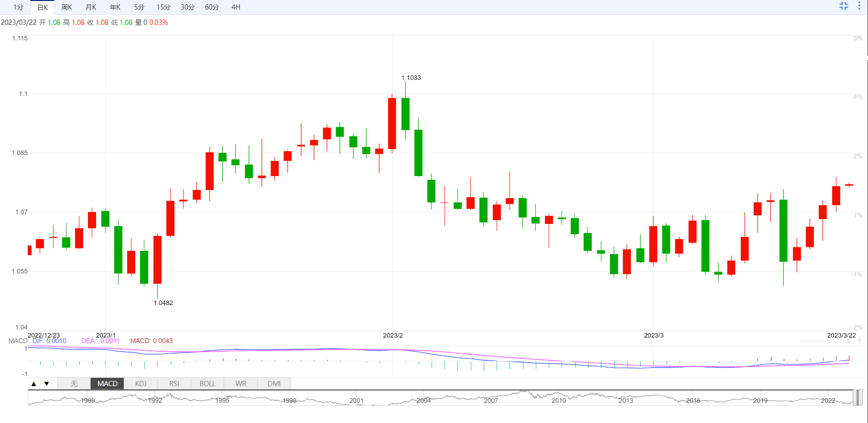The height and width of the screenshot is (423, 868).
Task: Click the 1.085 price axis label
Action: [20, 153]
